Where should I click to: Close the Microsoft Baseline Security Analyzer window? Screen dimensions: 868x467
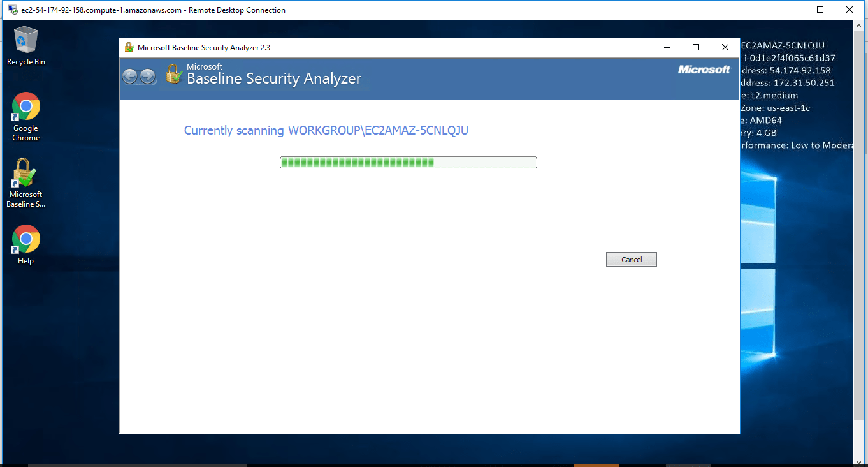point(725,47)
